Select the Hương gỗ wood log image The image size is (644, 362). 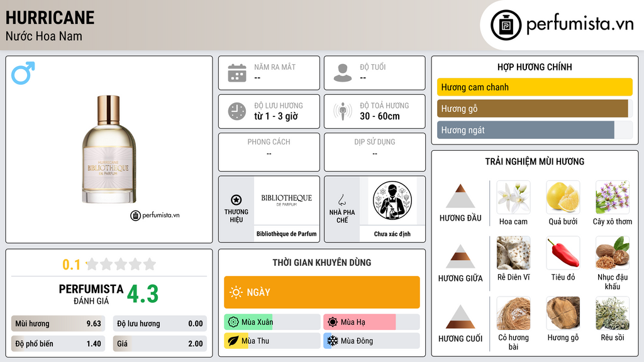point(563,314)
